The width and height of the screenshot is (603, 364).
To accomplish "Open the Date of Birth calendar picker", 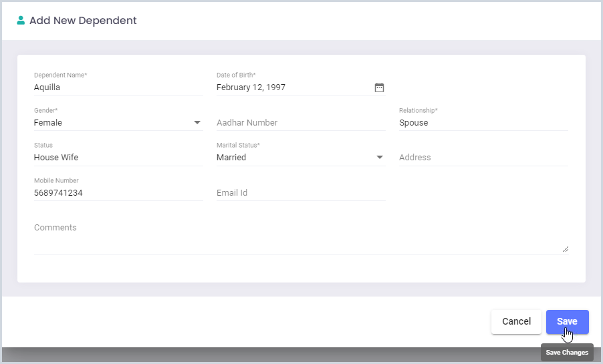I will pos(379,87).
